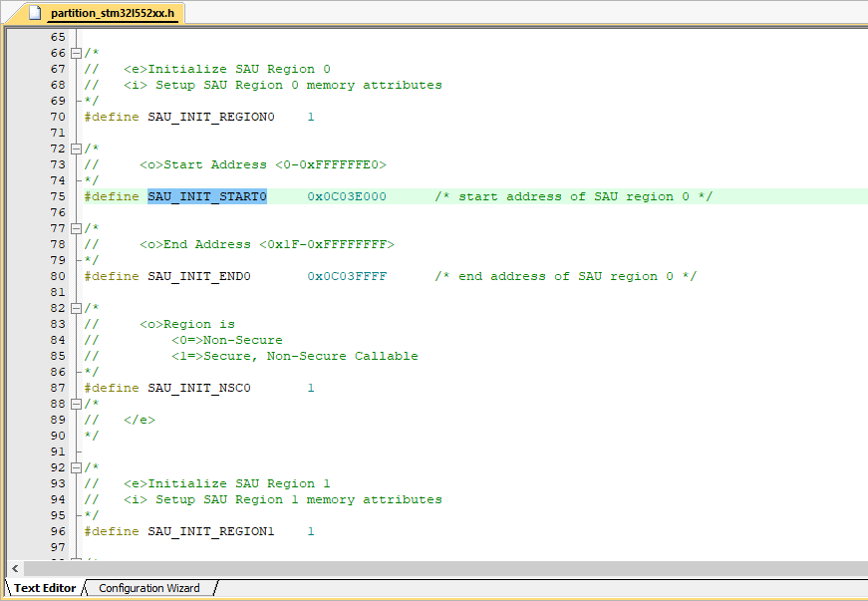
Task: Click the comment 'end address of SAU region 0'
Action: tap(565, 276)
